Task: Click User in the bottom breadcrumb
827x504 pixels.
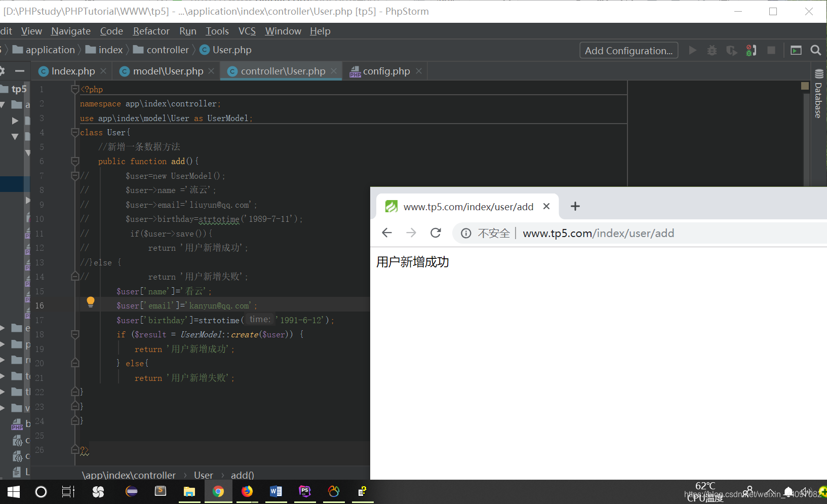Action: 204,475
